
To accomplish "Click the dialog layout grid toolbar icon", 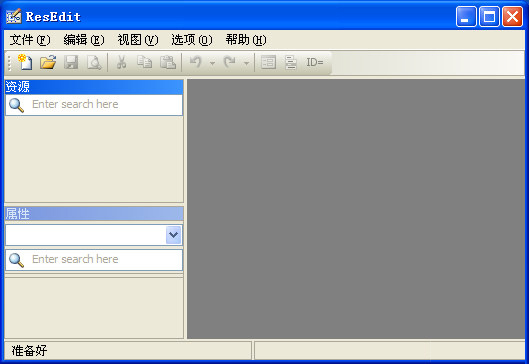I will pyautogui.click(x=269, y=62).
